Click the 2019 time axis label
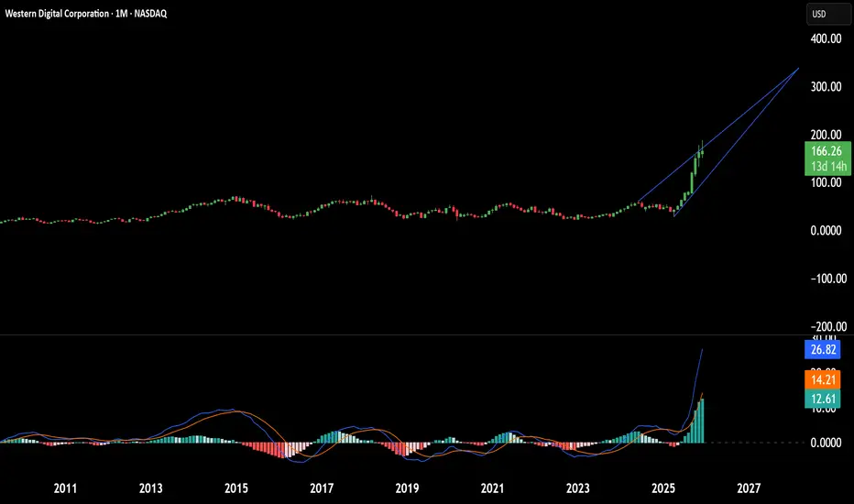Screen dimensions: 854x504 (x=407, y=488)
